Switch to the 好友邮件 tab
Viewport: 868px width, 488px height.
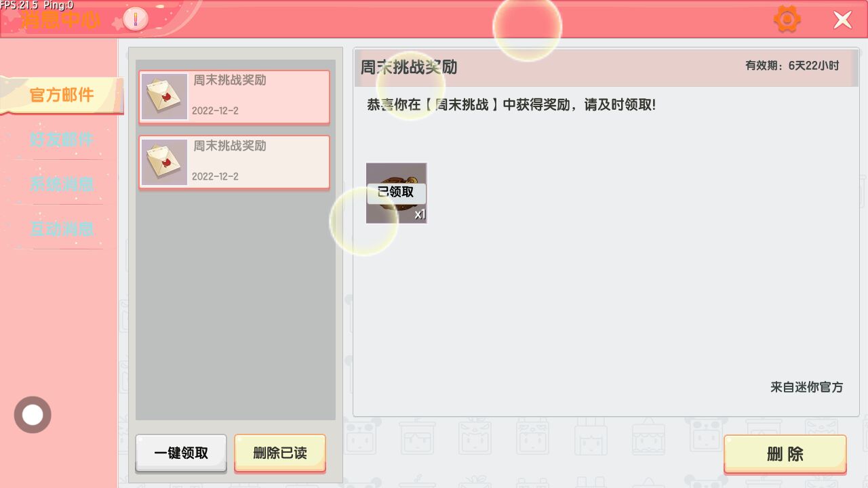point(62,140)
